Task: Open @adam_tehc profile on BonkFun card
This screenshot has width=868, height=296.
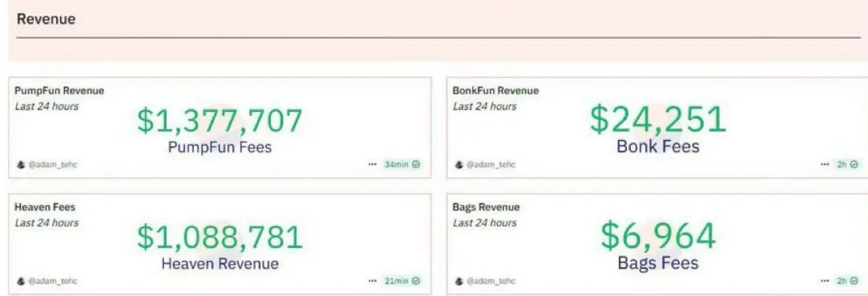Action: pyautogui.click(x=491, y=165)
